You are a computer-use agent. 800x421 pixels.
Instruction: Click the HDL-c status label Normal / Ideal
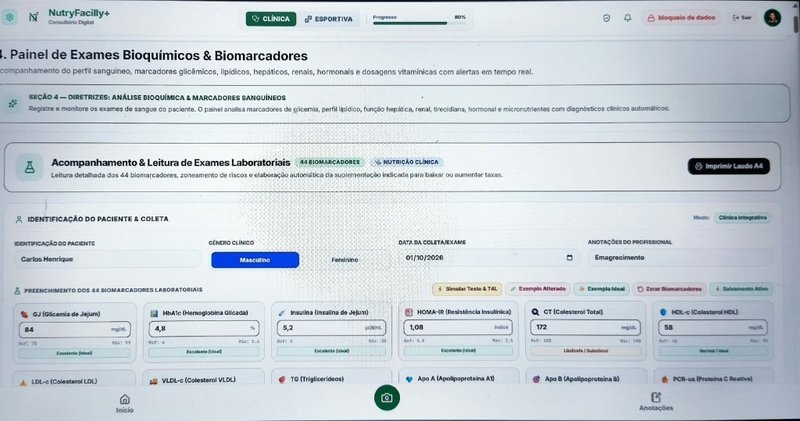[x=713, y=351]
